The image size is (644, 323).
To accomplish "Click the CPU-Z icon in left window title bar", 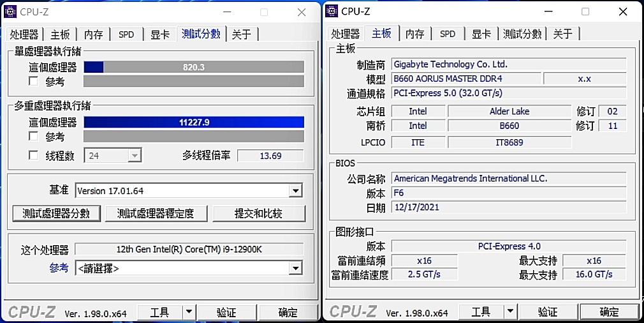I will [10, 11].
